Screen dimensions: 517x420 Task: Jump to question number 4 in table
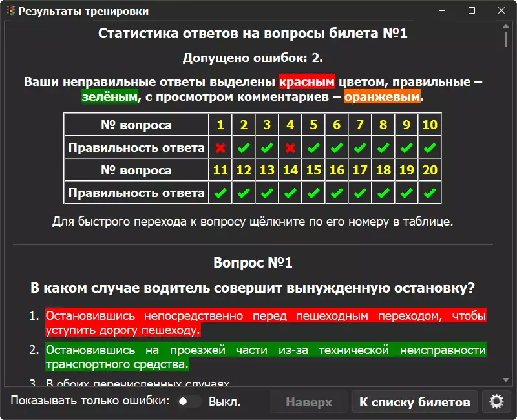(x=290, y=125)
